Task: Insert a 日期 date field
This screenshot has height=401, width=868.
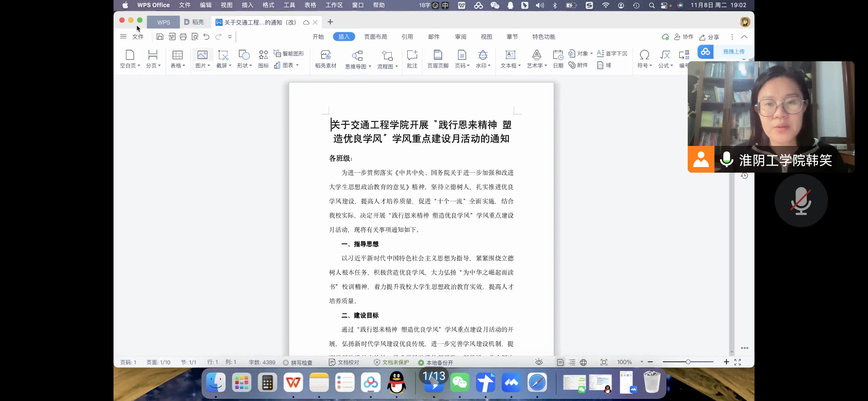Action: pos(558,55)
